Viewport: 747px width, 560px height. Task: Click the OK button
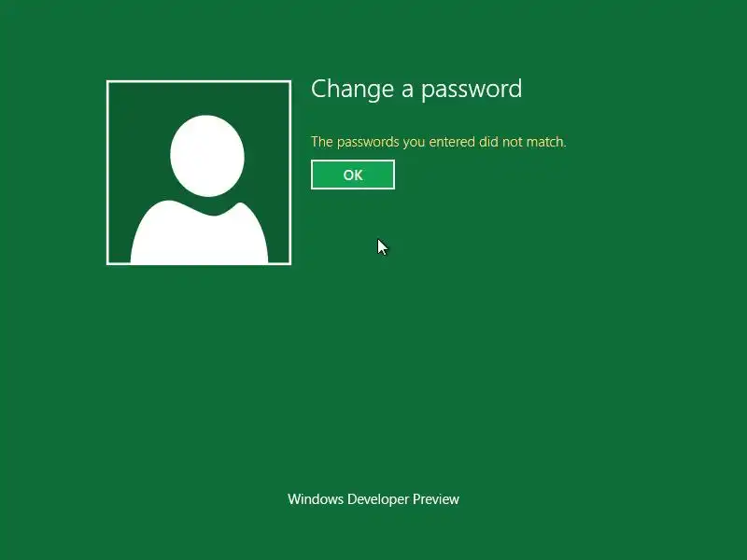pyautogui.click(x=353, y=175)
